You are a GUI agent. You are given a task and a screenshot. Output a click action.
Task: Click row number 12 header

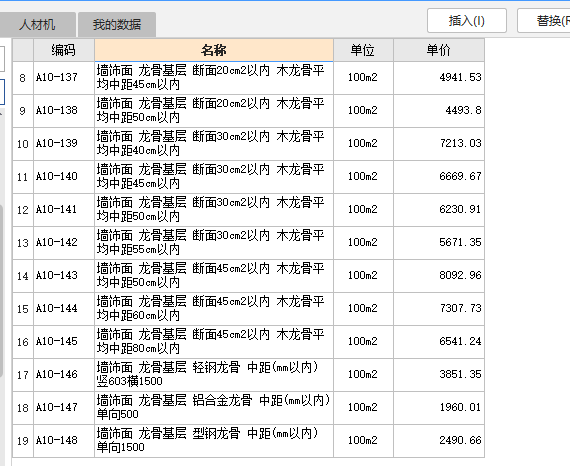pyautogui.click(x=23, y=210)
